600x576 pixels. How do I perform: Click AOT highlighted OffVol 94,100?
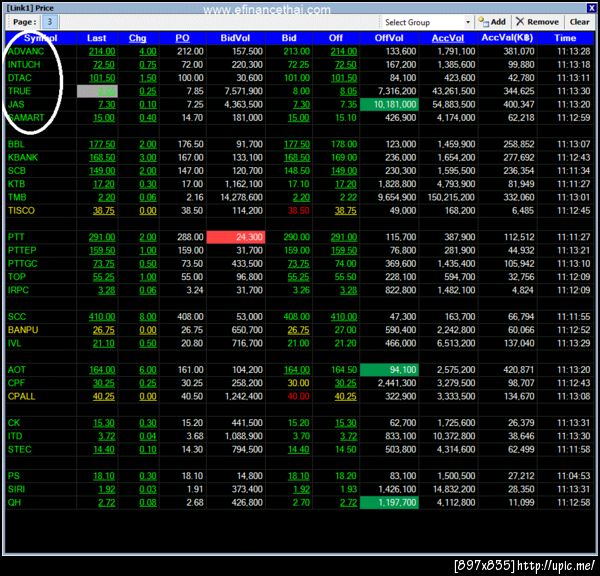pos(389,370)
